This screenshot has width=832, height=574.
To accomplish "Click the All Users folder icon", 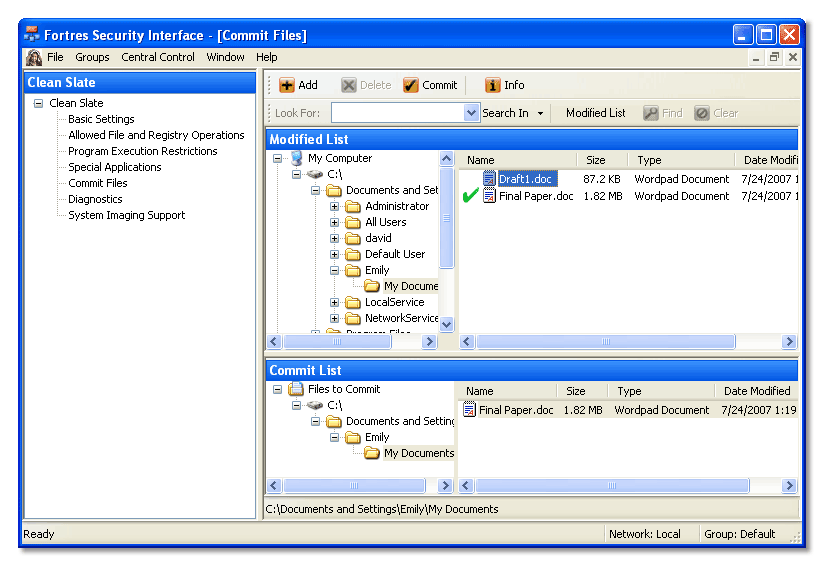I will pyautogui.click(x=353, y=222).
